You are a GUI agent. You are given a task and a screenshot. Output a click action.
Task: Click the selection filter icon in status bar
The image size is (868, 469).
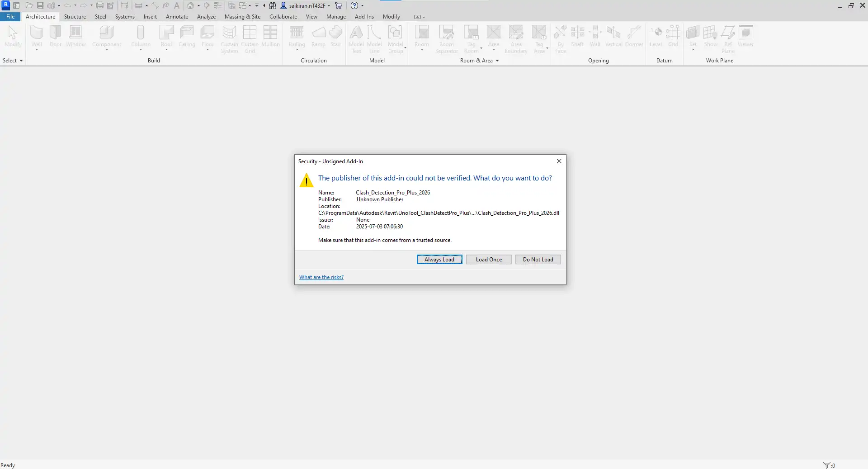point(826,465)
